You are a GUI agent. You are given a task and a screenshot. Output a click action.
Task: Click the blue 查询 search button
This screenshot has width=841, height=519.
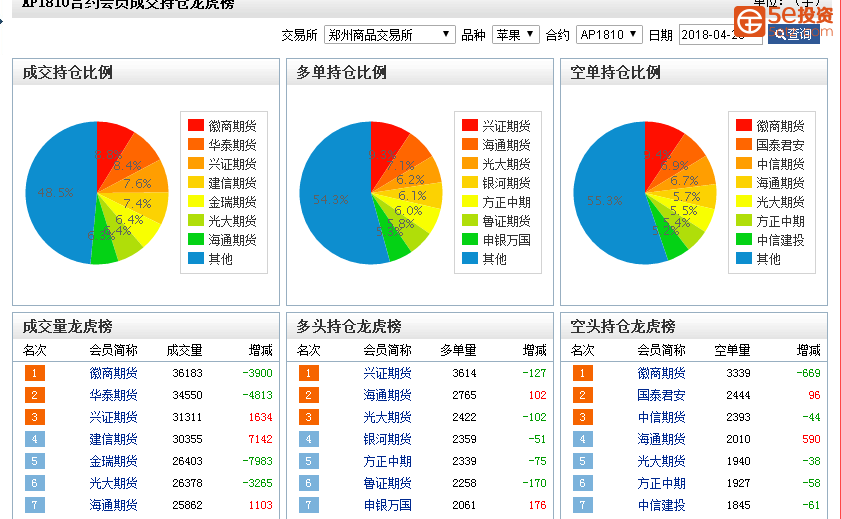pos(793,34)
